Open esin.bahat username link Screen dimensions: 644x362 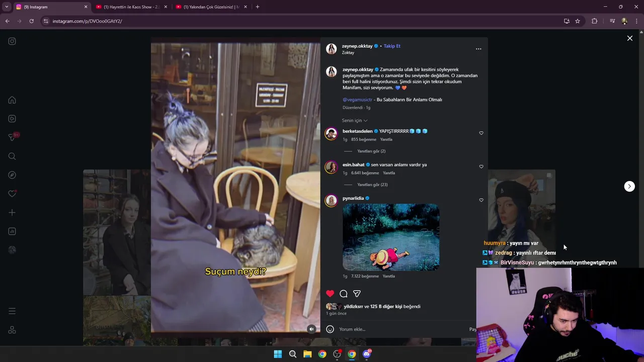click(353, 164)
